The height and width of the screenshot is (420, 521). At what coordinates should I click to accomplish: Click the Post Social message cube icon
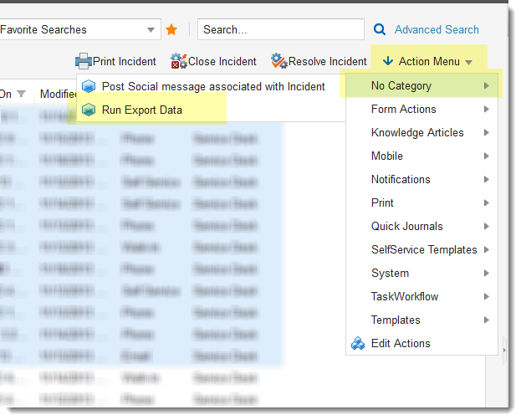pos(89,86)
